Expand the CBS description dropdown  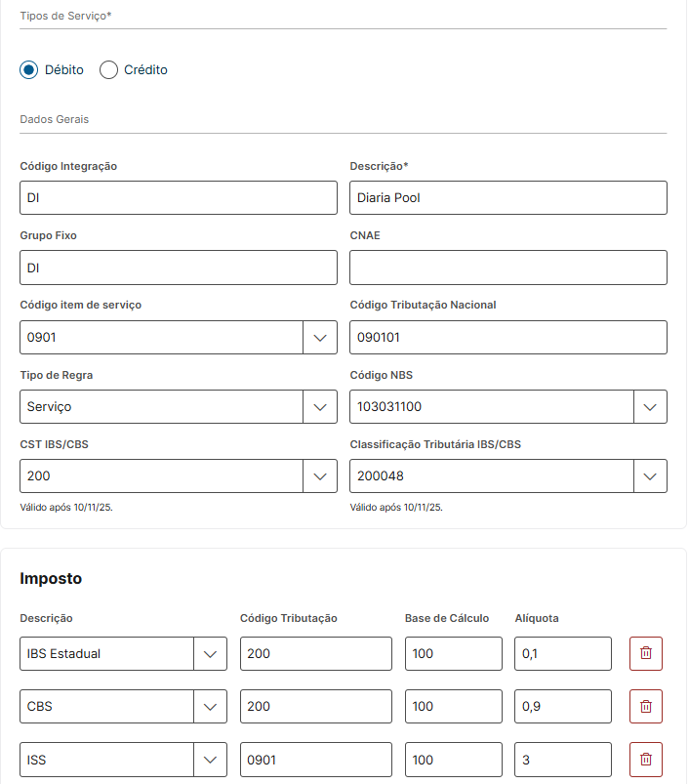point(210,706)
